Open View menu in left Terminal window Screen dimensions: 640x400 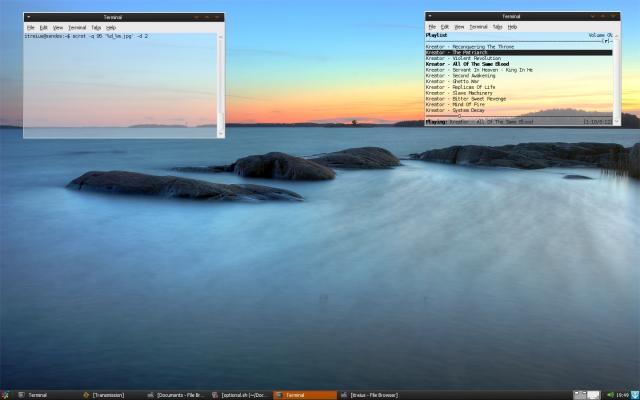(x=58, y=28)
